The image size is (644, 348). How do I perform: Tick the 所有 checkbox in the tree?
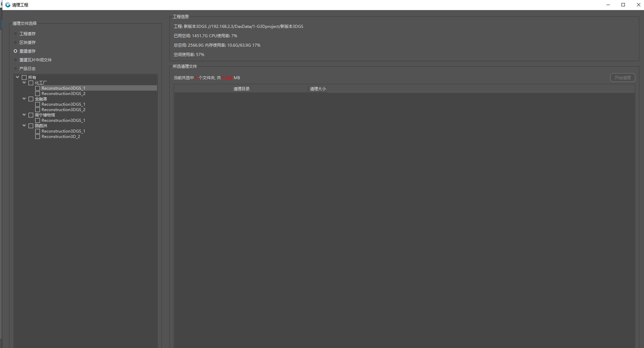[24, 78]
